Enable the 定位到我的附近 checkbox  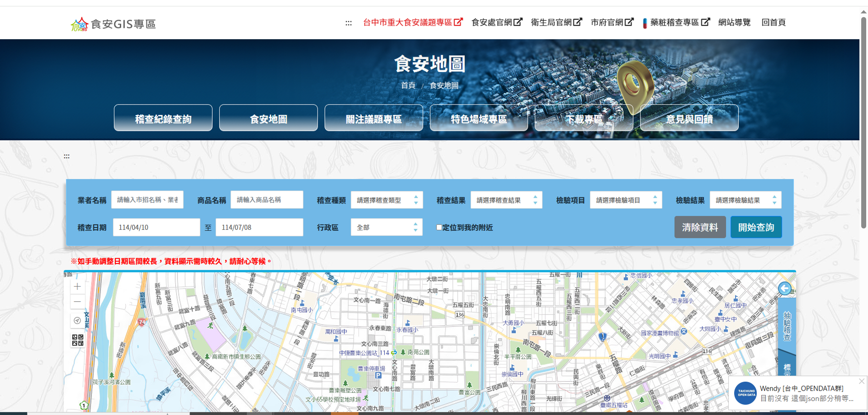pyautogui.click(x=439, y=228)
